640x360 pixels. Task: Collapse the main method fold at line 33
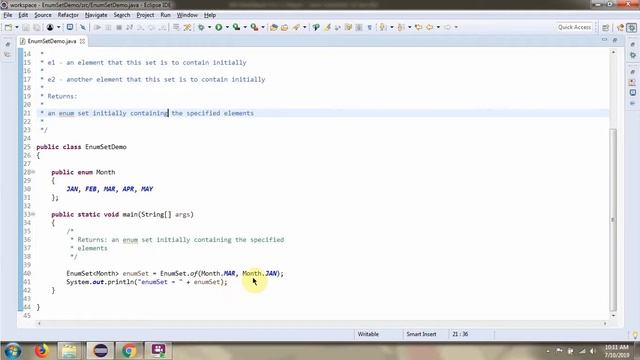pos(33,214)
